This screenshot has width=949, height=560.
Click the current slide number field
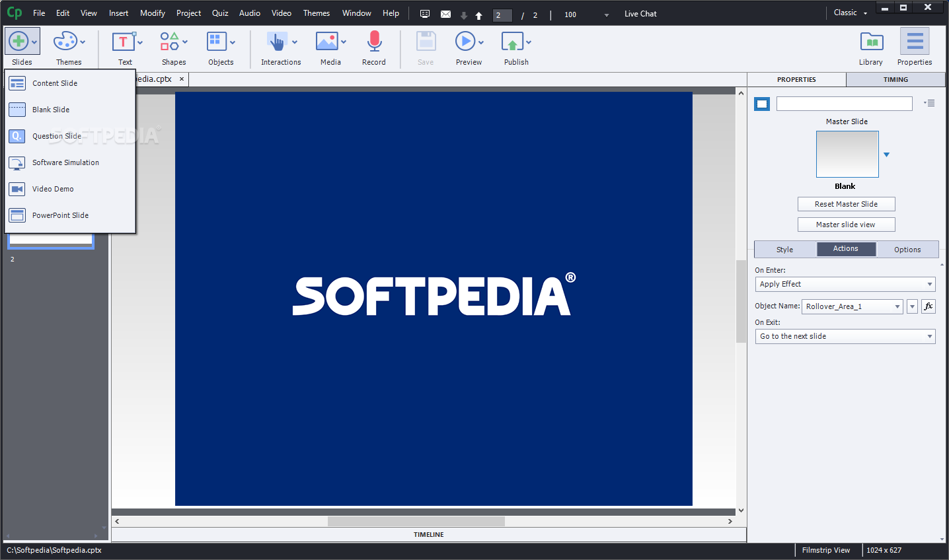tap(502, 15)
